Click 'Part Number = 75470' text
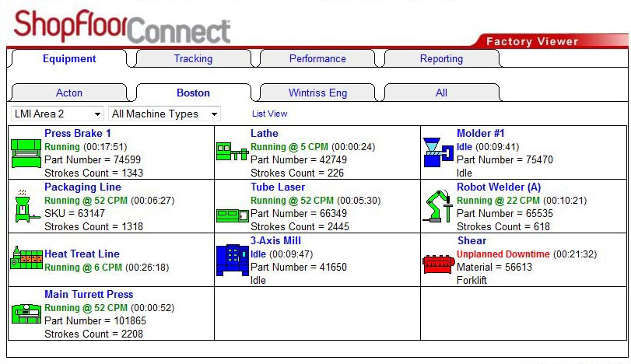 [505, 159]
